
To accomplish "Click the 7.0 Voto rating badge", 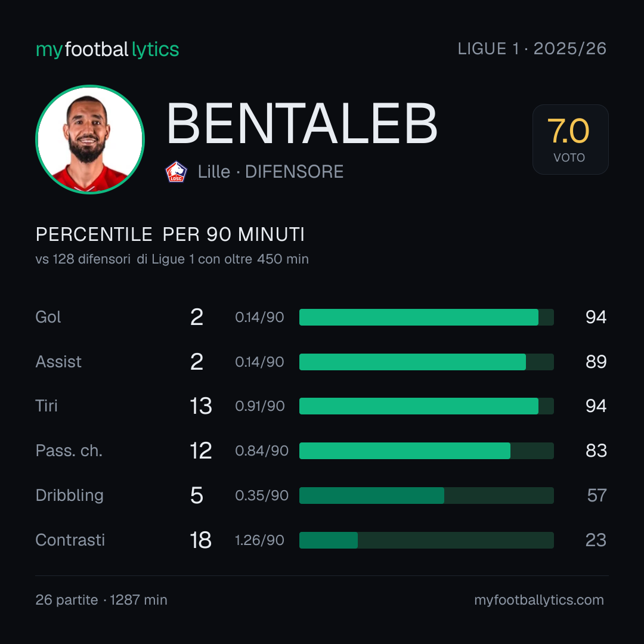I will 570,139.
